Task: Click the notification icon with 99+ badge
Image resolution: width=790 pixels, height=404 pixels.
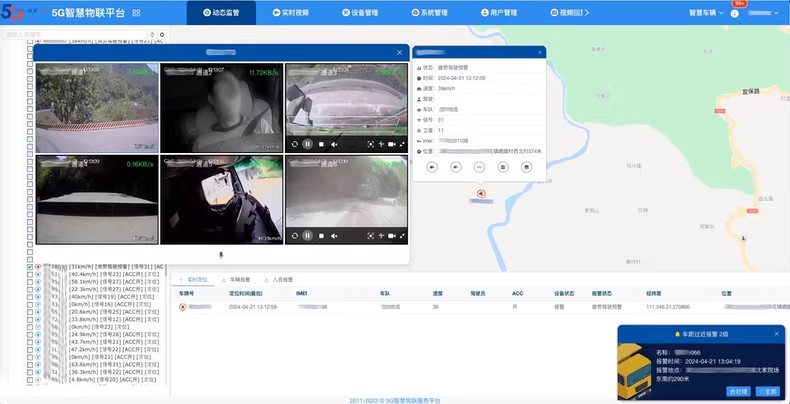Action: pyautogui.click(x=735, y=12)
